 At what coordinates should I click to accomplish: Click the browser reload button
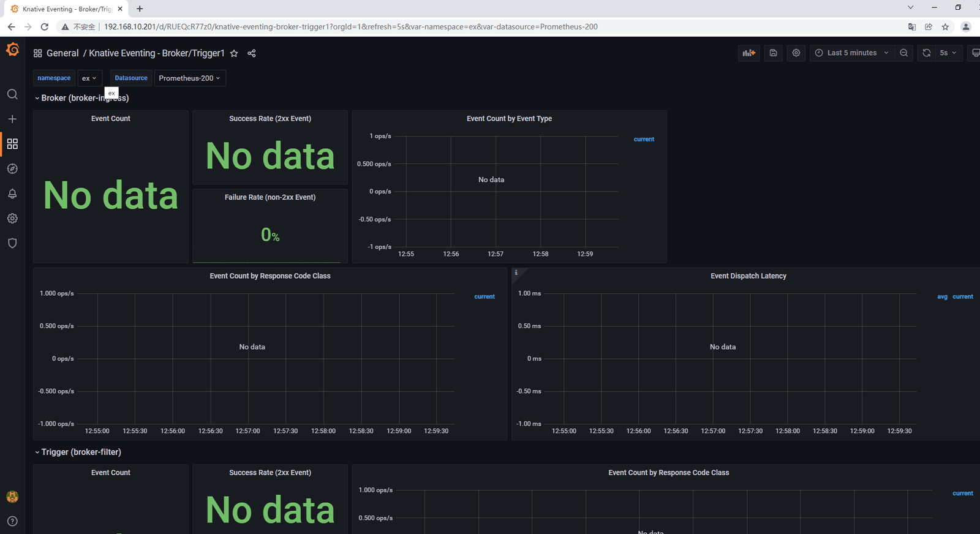pyautogui.click(x=44, y=27)
